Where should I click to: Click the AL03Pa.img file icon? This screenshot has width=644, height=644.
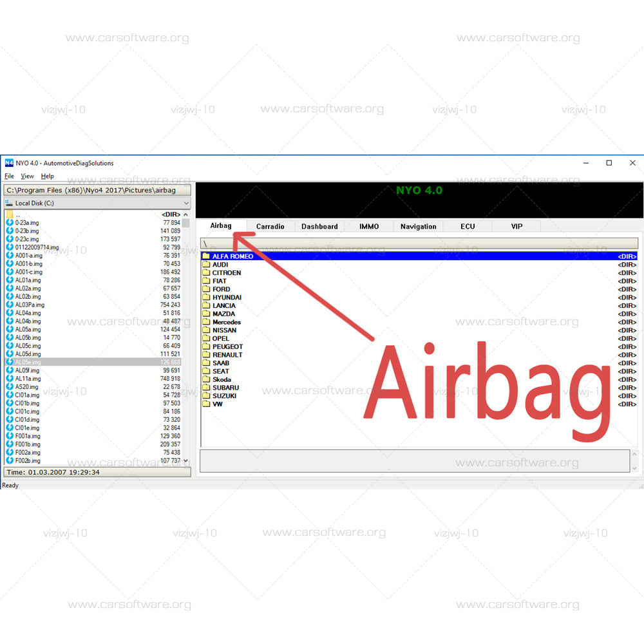click(x=10, y=305)
